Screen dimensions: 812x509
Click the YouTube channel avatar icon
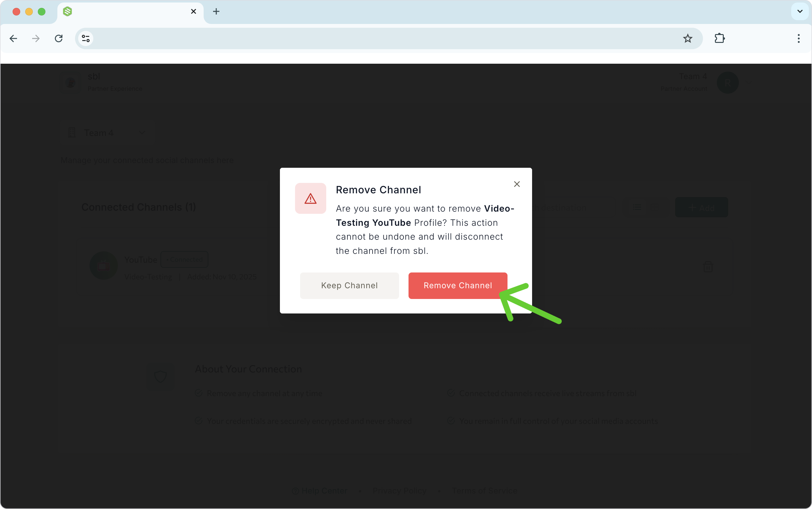[103, 266]
